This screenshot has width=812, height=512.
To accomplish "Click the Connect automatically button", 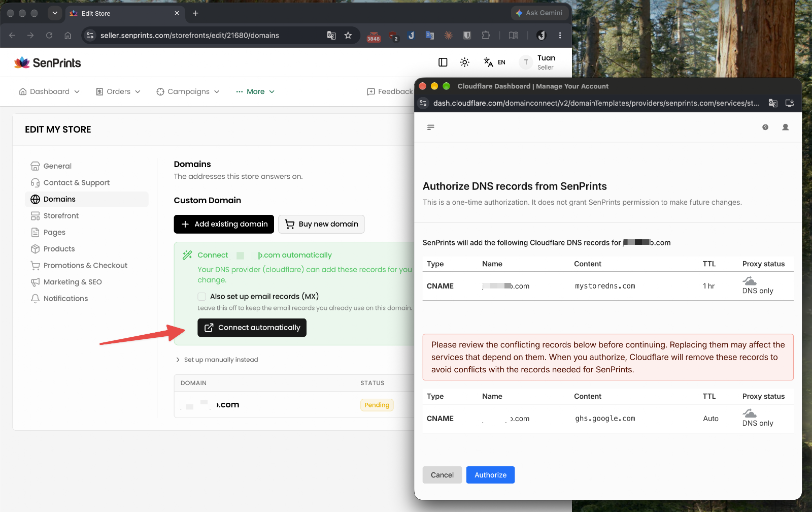I will pos(252,328).
